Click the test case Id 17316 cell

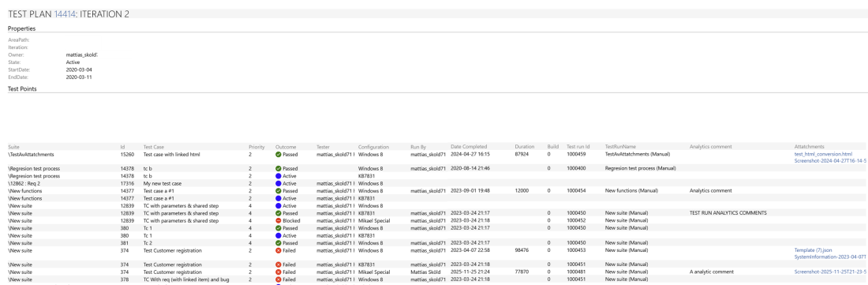pos(127,183)
